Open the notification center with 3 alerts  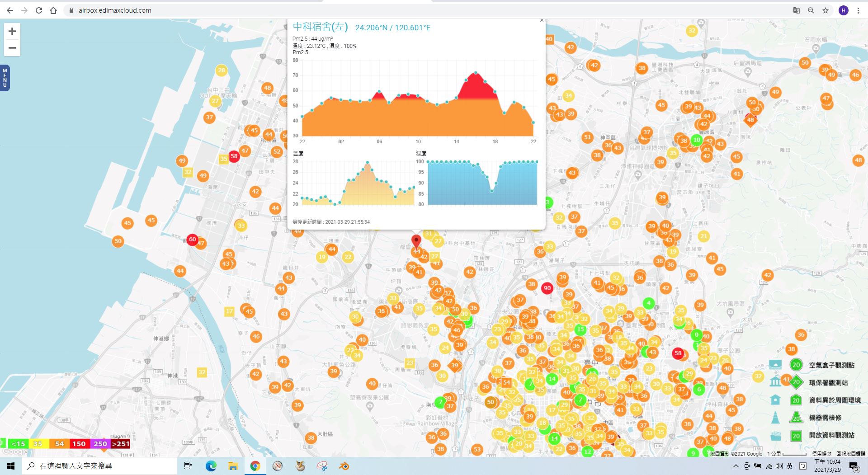tap(854, 466)
